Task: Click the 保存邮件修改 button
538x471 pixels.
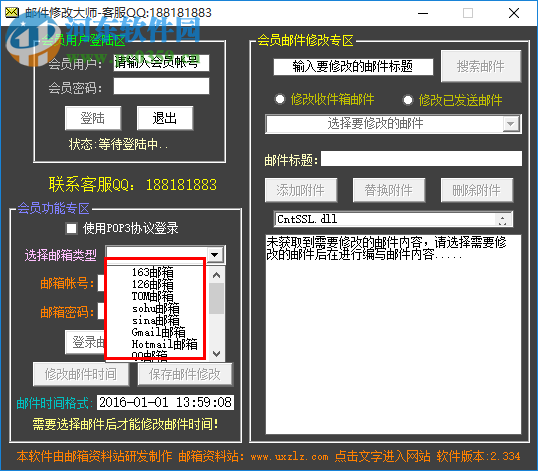Action: pyautogui.click(x=185, y=374)
